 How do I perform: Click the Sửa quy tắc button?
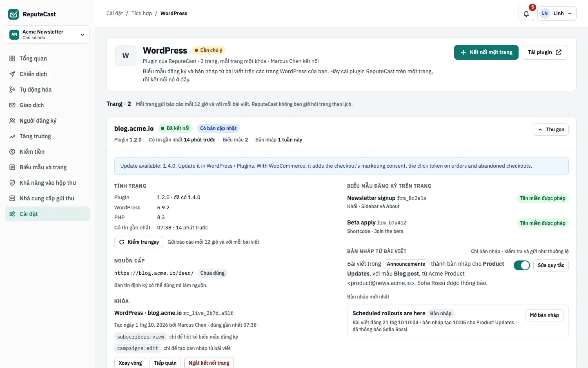click(x=551, y=265)
